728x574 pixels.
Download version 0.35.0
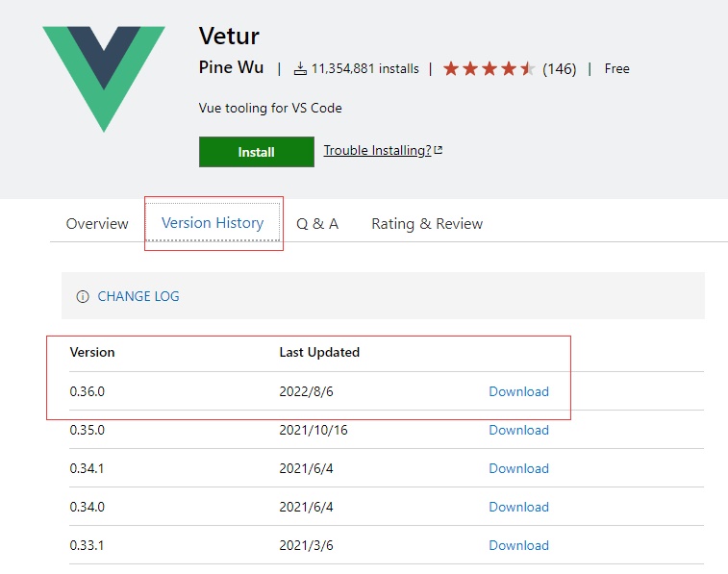(x=518, y=430)
